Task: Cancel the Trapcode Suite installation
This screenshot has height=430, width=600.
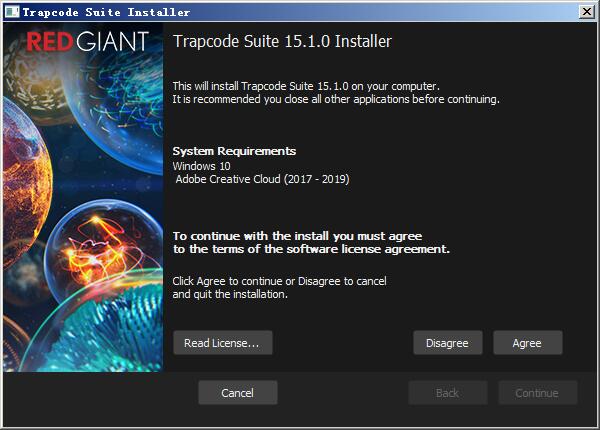Action: [238, 393]
